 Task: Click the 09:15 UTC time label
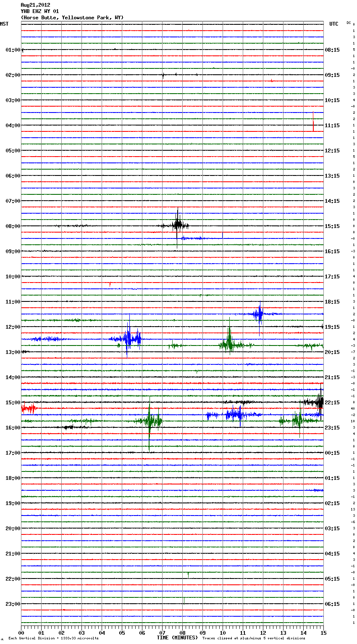(x=332, y=75)
